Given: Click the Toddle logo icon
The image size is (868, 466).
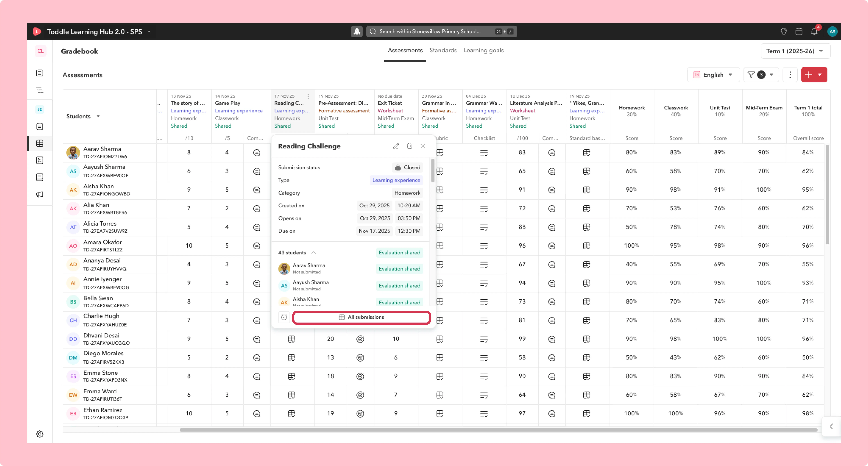Looking at the screenshot, I should [37, 31].
